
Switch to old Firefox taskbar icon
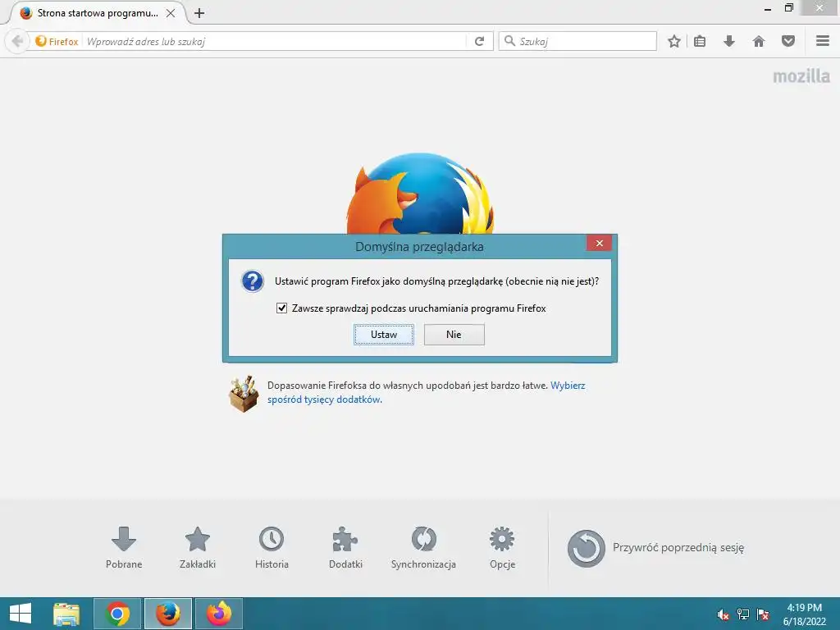click(x=168, y=614)
